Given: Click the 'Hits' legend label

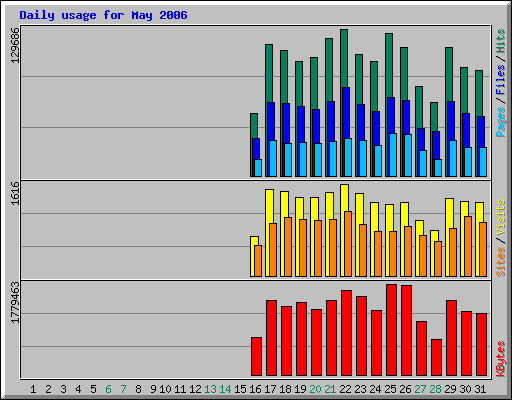Looking at the screenshot, I should 500,41.
